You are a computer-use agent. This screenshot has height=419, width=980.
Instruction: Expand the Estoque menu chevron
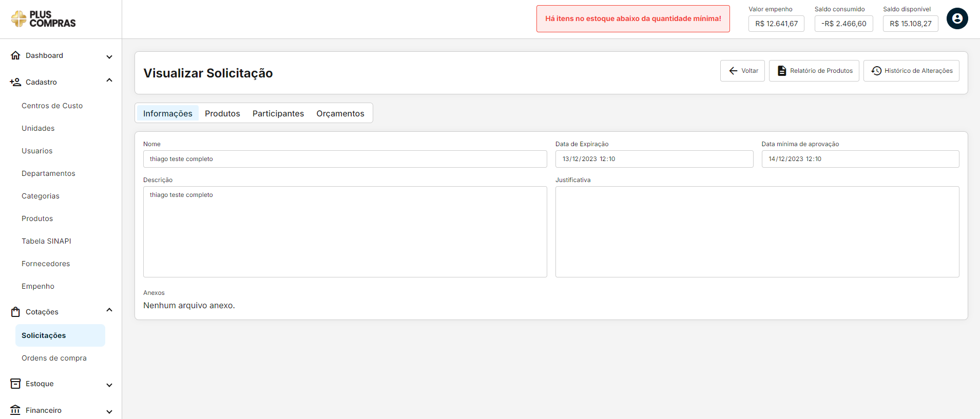pyautogui.click(x=109, y=385)
